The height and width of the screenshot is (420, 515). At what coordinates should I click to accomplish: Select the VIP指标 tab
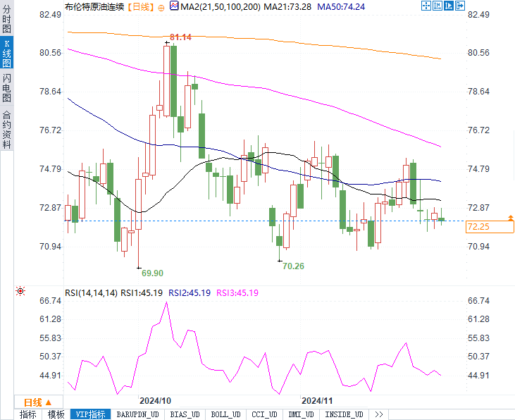point(91,414)
